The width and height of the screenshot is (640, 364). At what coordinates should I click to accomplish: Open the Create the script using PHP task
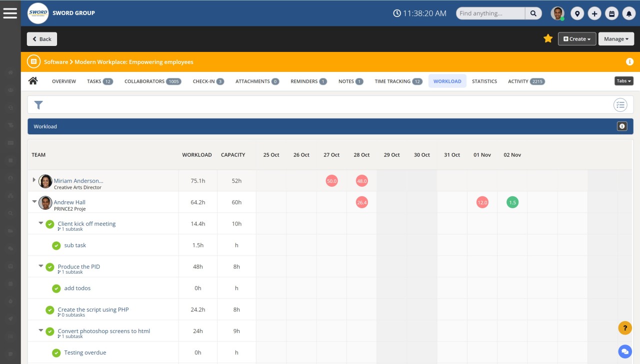coord(93,310)
